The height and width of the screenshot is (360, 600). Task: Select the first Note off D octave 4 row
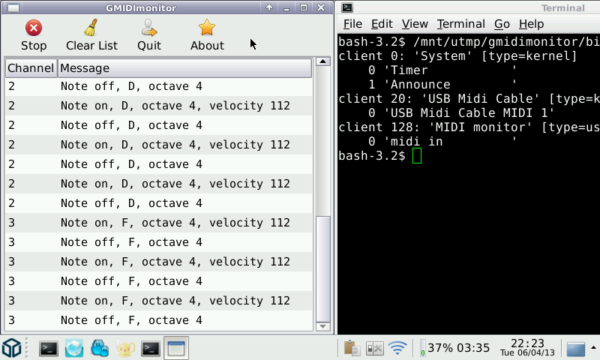pyautogui.click(x=158, y=86)
